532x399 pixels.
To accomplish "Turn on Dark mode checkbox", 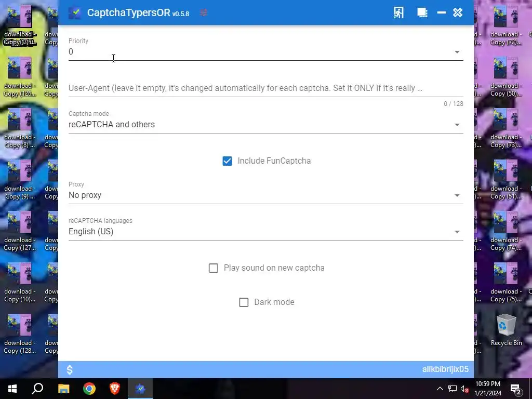I will tap(244, 302).
